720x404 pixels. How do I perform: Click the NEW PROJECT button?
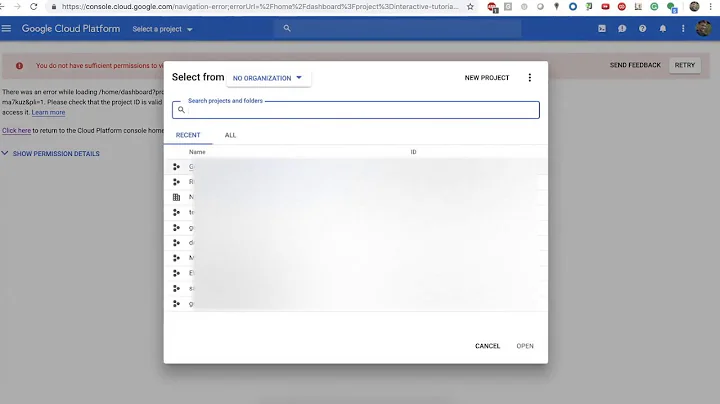click(x=487, y=78)
